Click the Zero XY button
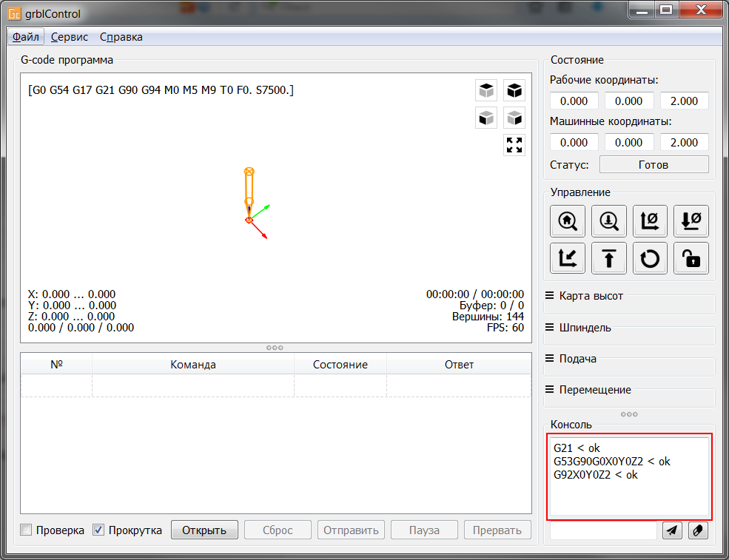729x560 pixels. click(650, 221)
